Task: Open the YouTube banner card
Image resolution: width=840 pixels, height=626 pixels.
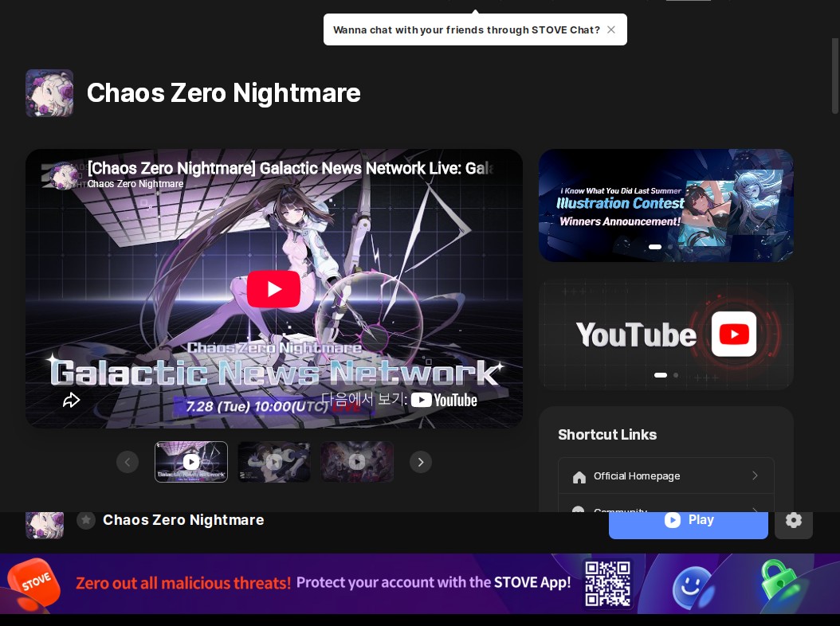Action: 666,334
